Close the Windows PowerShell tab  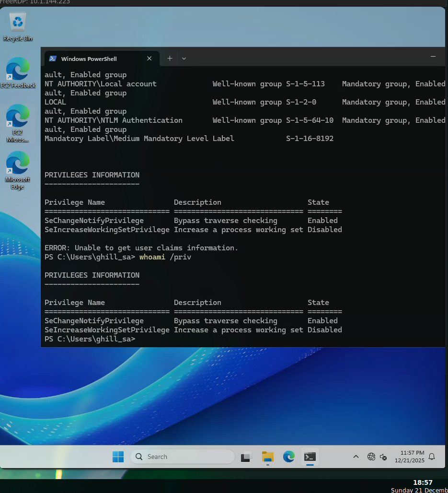click(x=149, y=59)
